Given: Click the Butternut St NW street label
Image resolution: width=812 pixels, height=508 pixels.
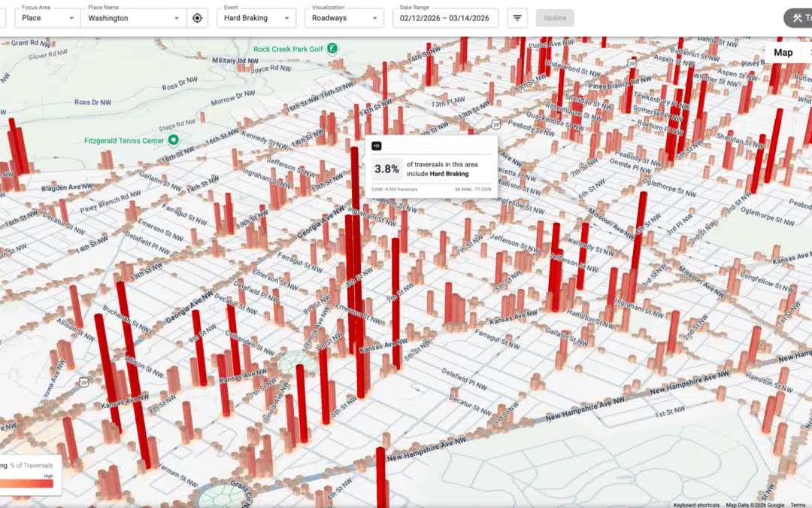Looking at the screenshot, I should pyautogui.click(x=695, y=55).
